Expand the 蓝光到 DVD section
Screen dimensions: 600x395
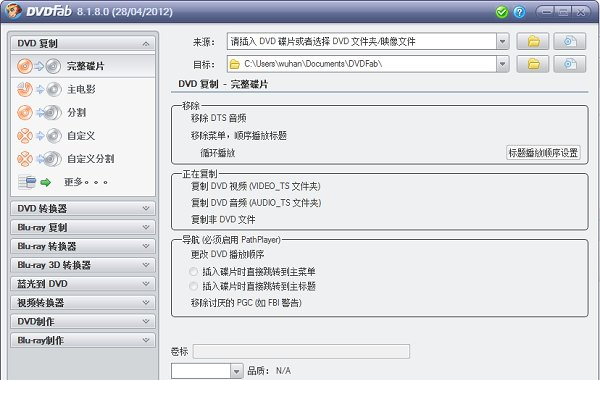coord(83,284)
